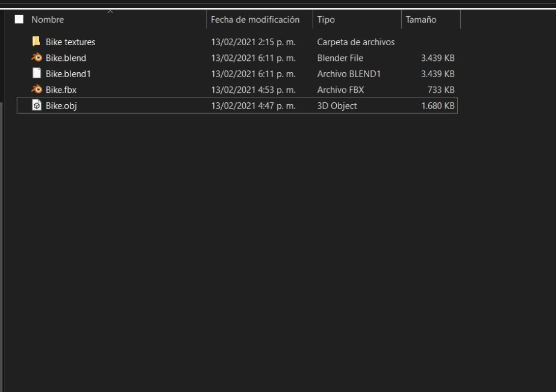Click the Archivo FBX type label
This screenshot has height=392, width=556.
[340, 90]
